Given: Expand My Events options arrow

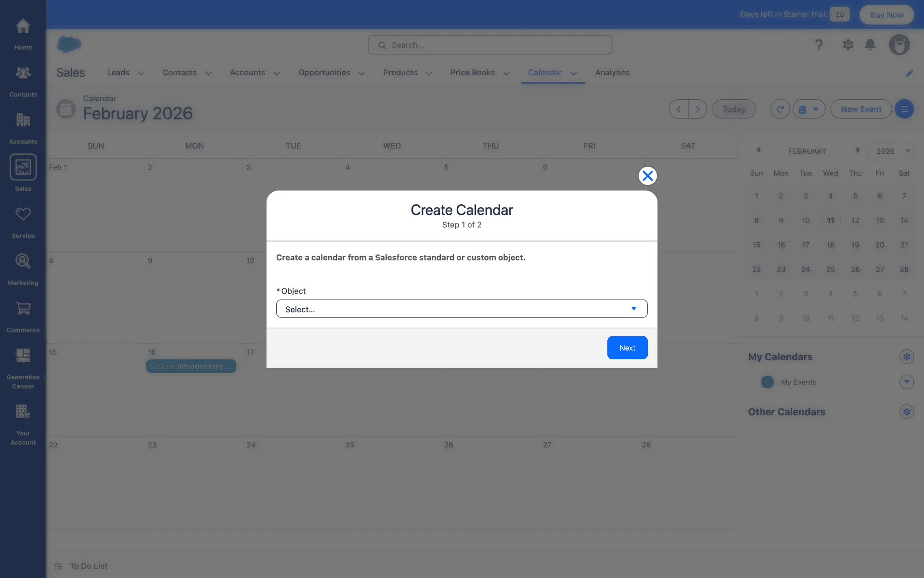Looking at the screenshot, I should tap(906, 382).
